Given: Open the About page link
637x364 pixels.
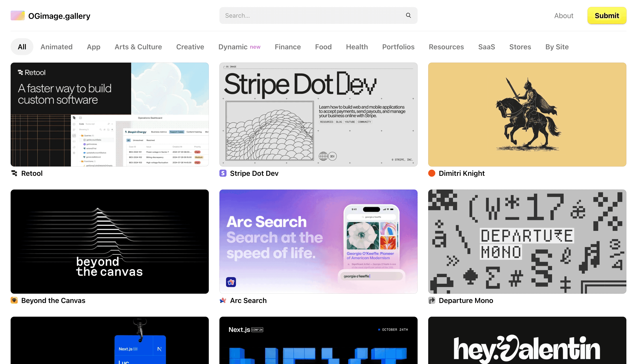Looking at the screenshot, I should [x=564, y=15].
